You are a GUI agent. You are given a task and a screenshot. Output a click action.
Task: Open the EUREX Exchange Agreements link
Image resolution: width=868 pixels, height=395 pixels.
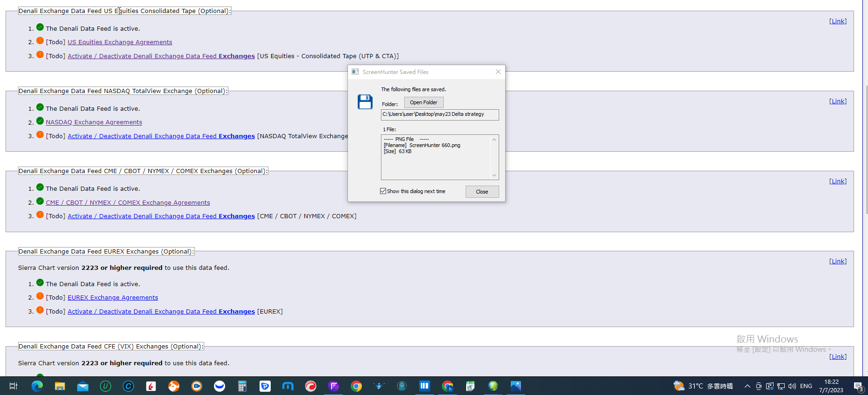(113, 298)
